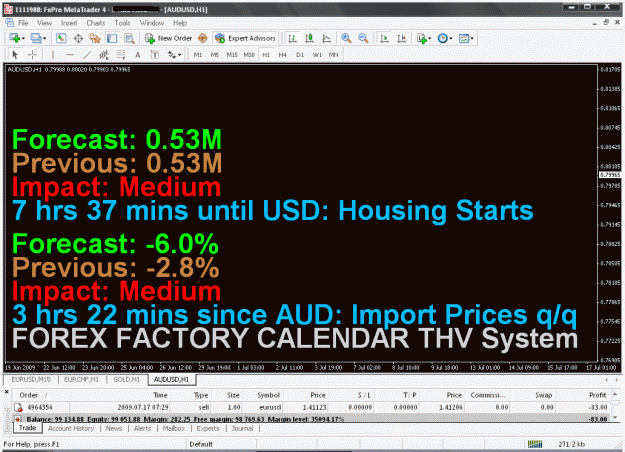Set timeframe to W1

(317, 55)
